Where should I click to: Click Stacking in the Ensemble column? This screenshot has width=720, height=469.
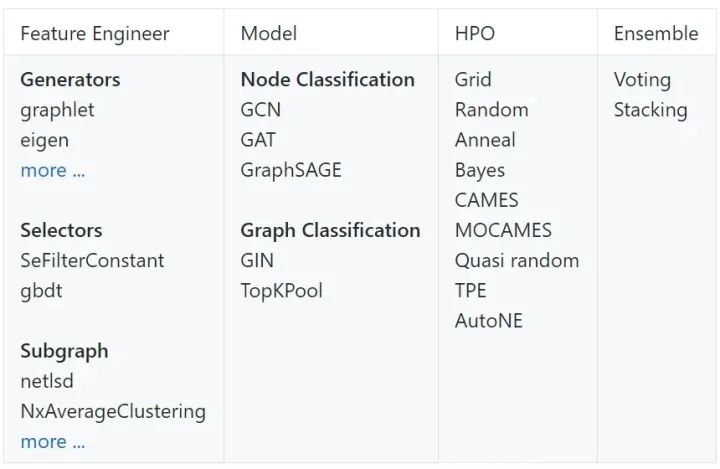tap(650, 110)
